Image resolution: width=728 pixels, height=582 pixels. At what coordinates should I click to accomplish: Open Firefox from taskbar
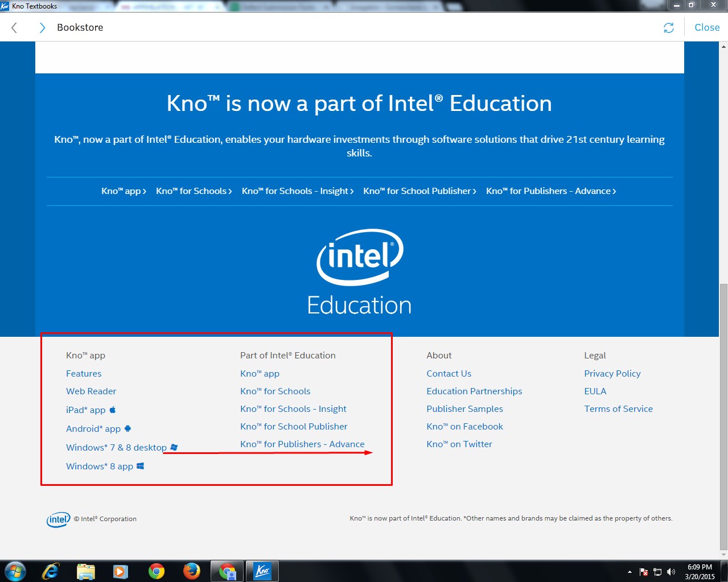point(192,571)
